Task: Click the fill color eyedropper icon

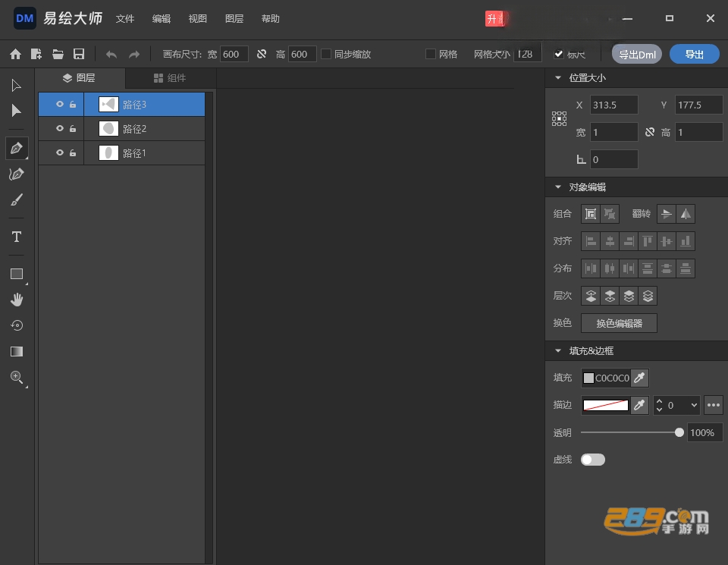Action: tap(640, 378)
